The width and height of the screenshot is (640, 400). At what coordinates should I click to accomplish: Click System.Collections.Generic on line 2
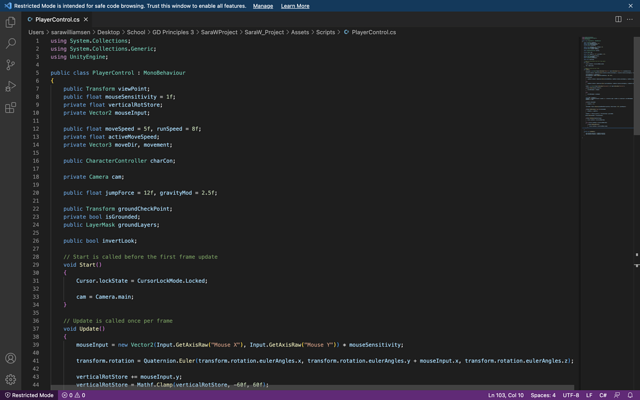[x=112, y=49]
